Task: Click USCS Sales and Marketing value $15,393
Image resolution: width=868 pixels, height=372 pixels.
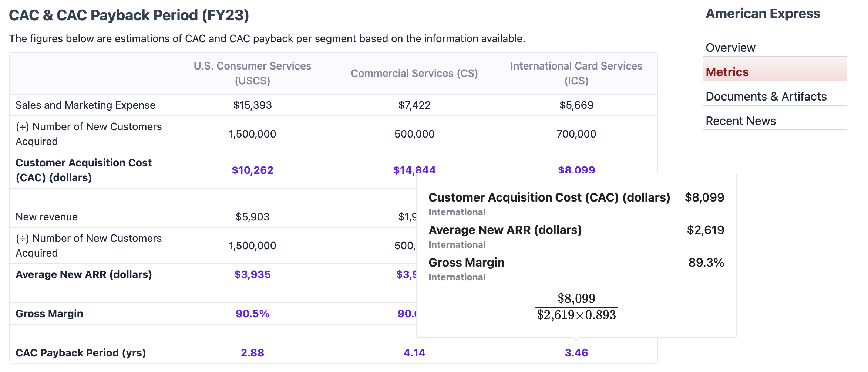Action: 252,105
